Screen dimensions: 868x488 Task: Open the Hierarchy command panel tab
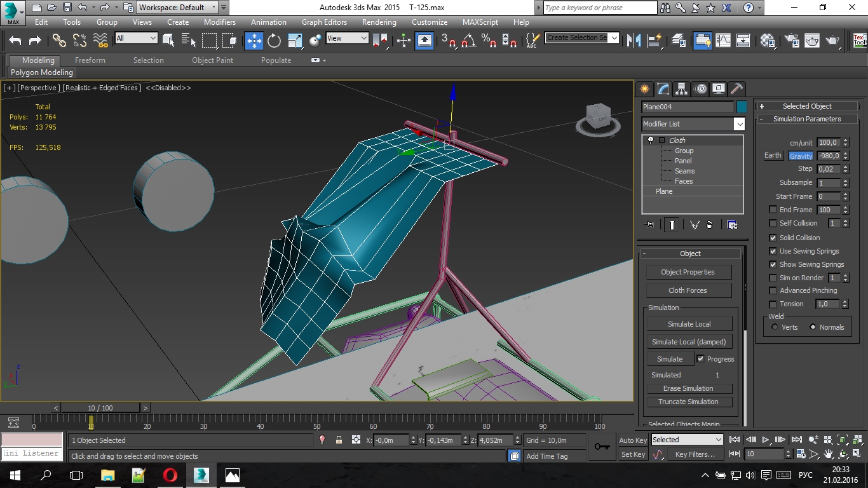(681, 89)
